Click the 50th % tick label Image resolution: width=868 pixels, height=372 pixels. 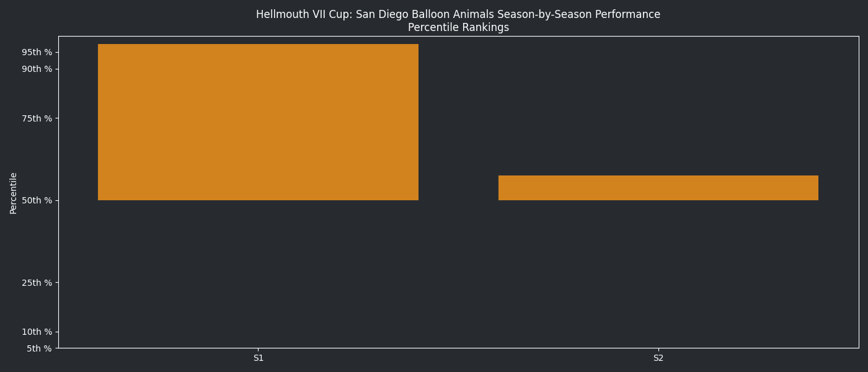click(x=37, y=200)
